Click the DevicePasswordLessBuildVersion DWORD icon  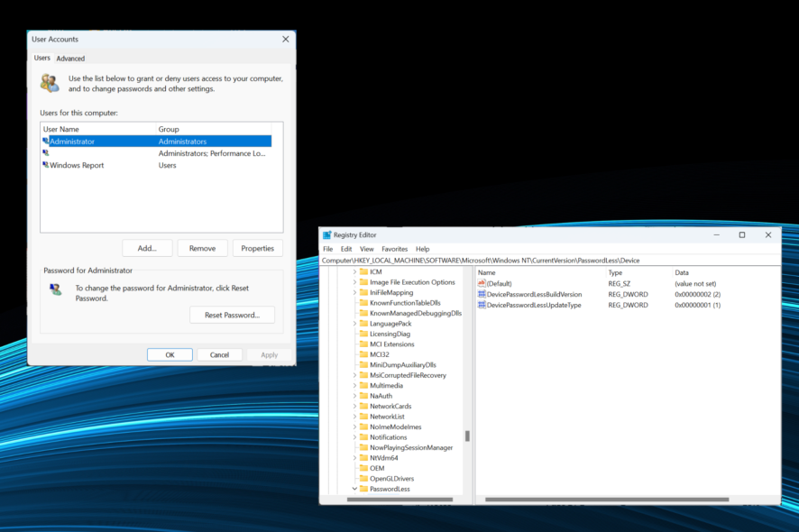pyautogui.click(x=482, y=294)
